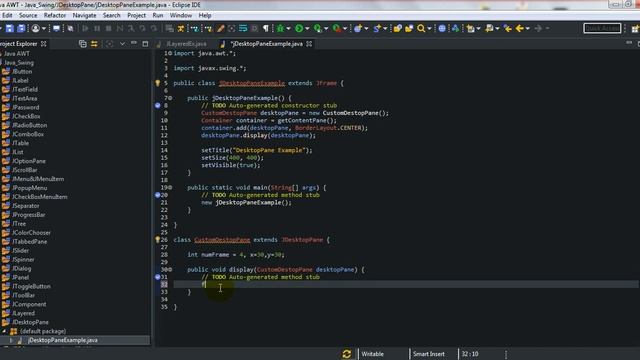Open the Source menu
Image resolution: width=640 pixels, height=360 pixels.
[28, 16]
